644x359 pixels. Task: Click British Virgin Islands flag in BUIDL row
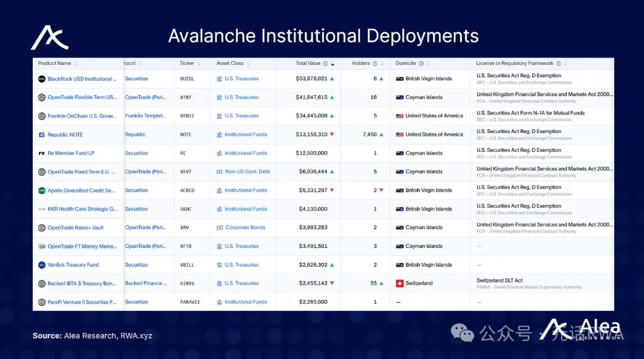(399, 78)
